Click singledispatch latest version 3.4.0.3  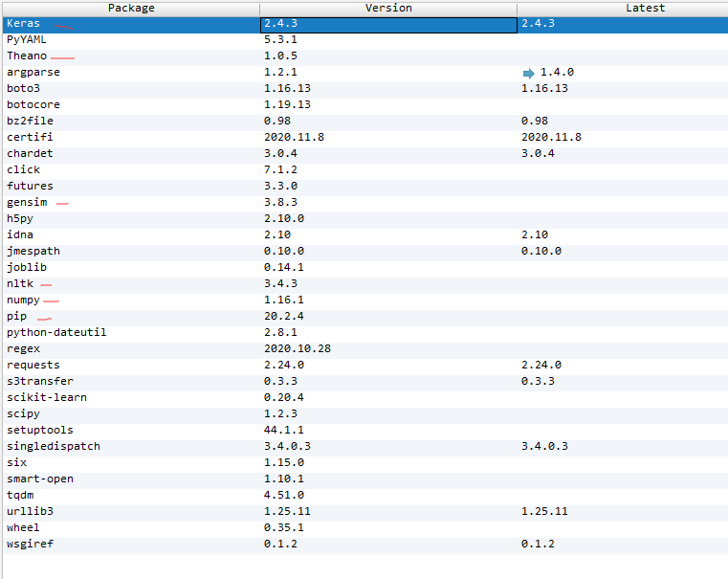[x=544, y=446]
